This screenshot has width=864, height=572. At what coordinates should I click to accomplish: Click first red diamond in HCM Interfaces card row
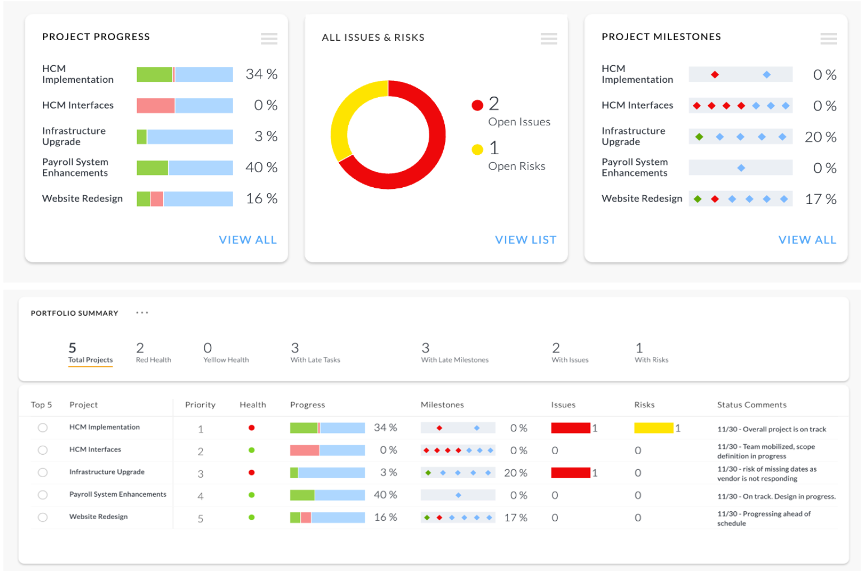coord(696,105)
